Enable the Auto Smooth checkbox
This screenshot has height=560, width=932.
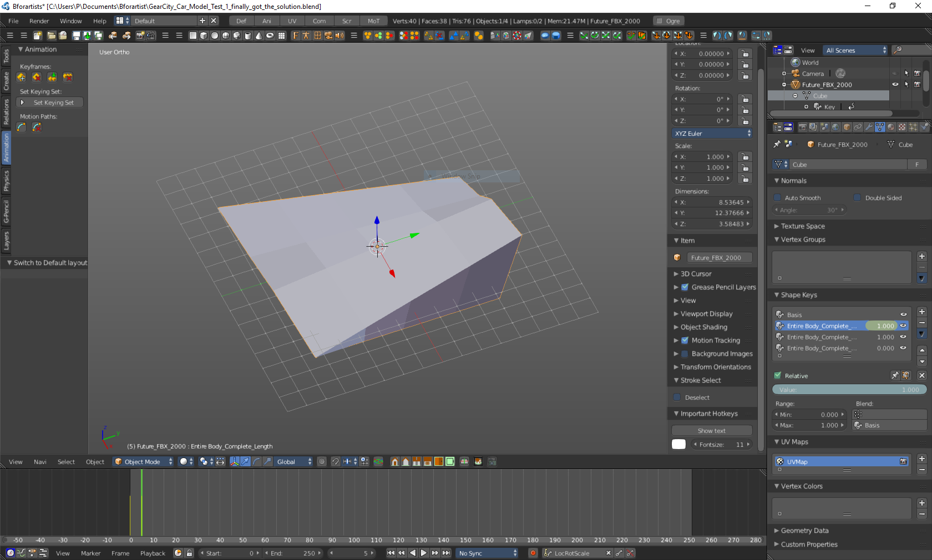(x=778, y=198)
